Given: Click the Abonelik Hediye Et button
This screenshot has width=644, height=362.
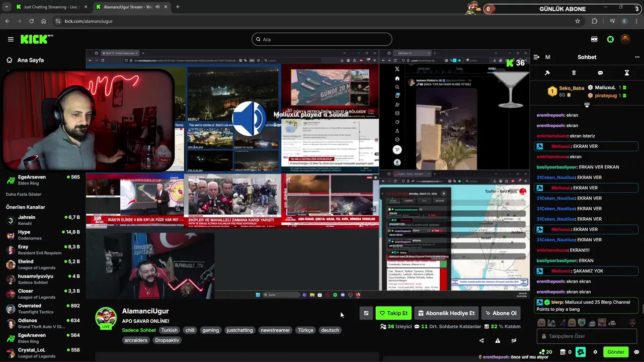Looking at the screenshot, I should click(446, 313).
